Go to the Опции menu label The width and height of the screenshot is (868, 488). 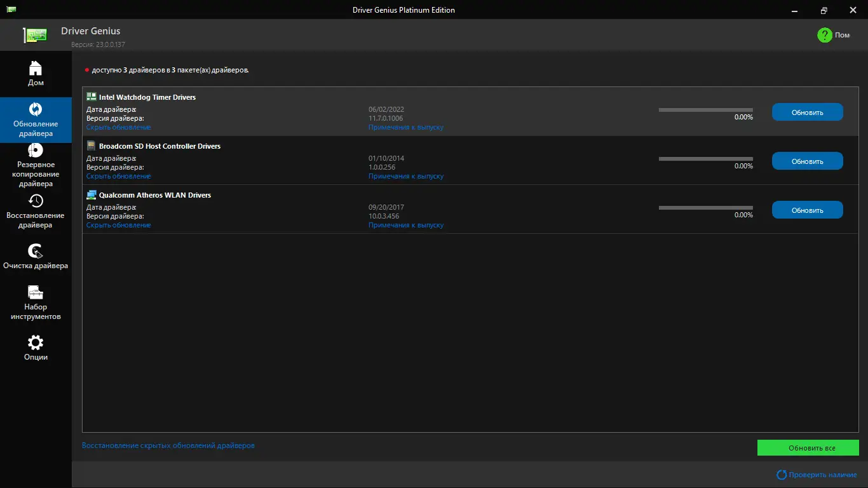36,357
